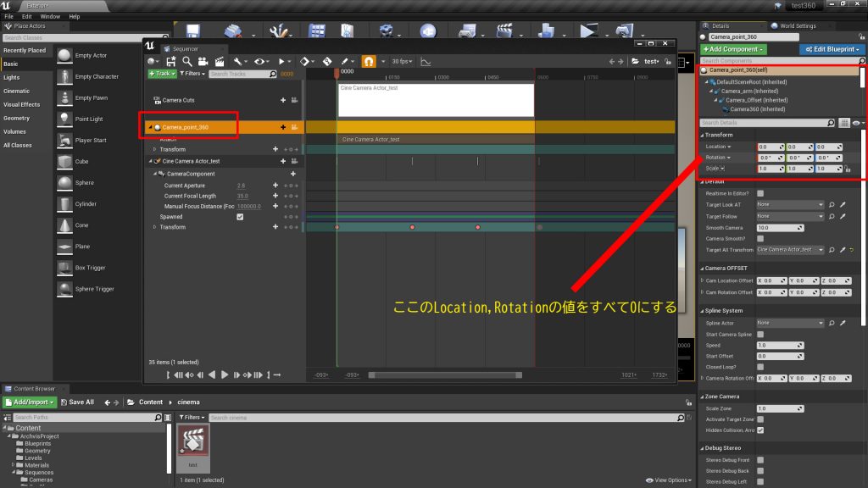Toggle Activate Target Zone checkbox
Image resolution: width=868 pixels, height=488 pixels.
tap(760, 419)
